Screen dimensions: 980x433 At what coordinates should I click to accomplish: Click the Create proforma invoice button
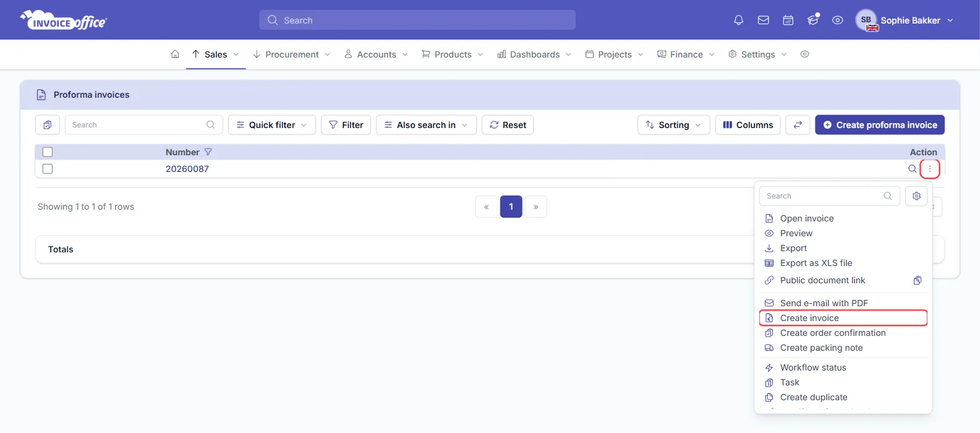[x=880, y=125]
